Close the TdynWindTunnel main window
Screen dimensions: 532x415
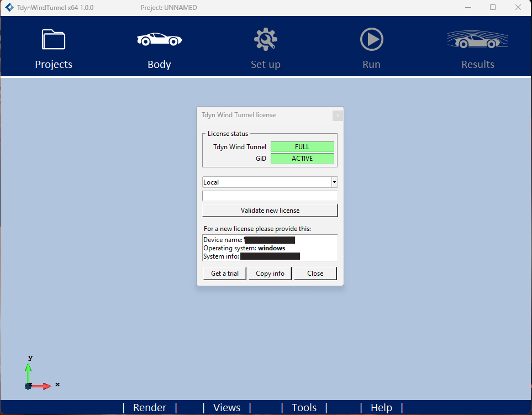(x=518, y=7)
